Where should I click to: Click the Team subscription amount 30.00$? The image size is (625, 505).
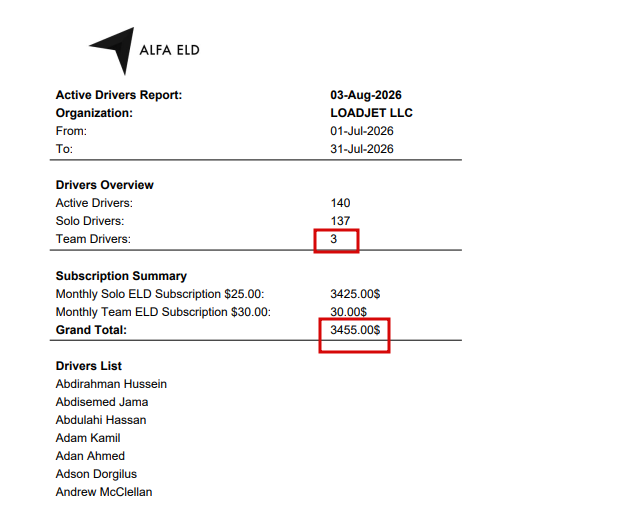pyautogui.click(x=348, y=312)
